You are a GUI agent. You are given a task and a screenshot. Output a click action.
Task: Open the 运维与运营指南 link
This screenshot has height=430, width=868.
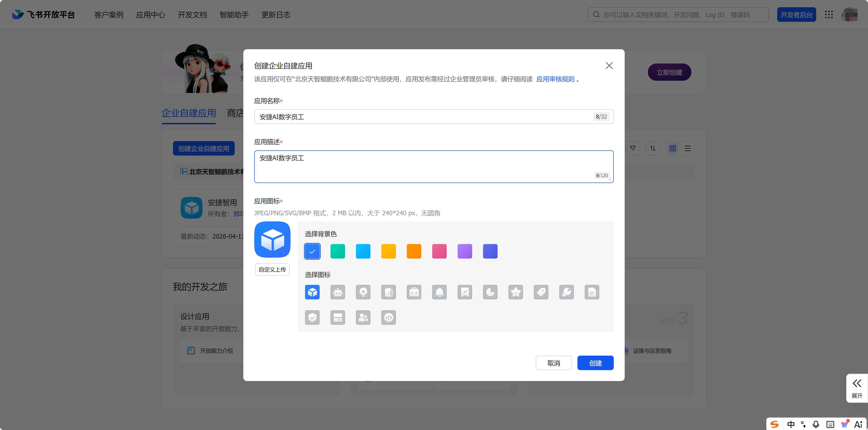652,351
